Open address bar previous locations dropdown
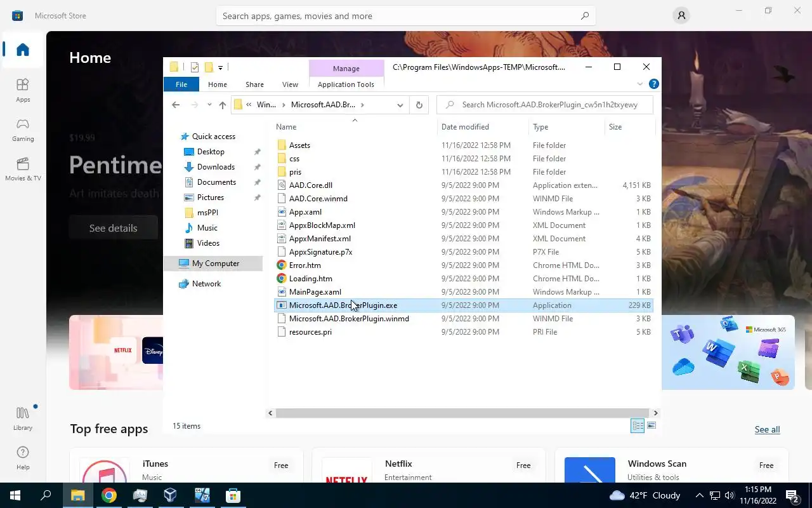This screenshot has height=508, width=812. pos(400,105)
